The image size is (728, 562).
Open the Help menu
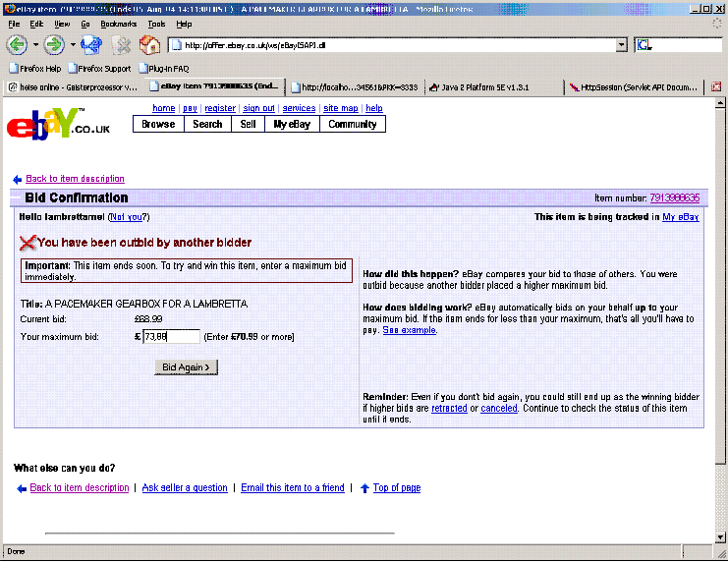184,25
